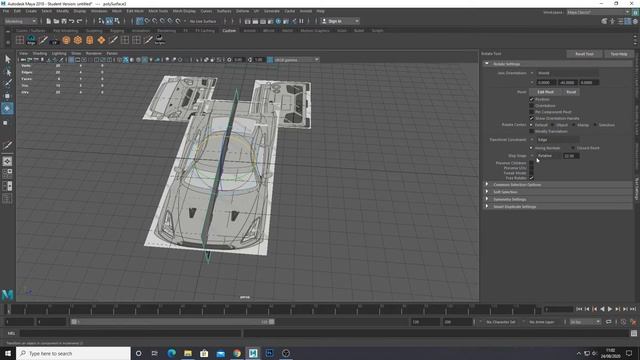Toggle snap to grids icon
Image resolution: width=640 pixels, height=360 pixels.
(x=140, y=21)
